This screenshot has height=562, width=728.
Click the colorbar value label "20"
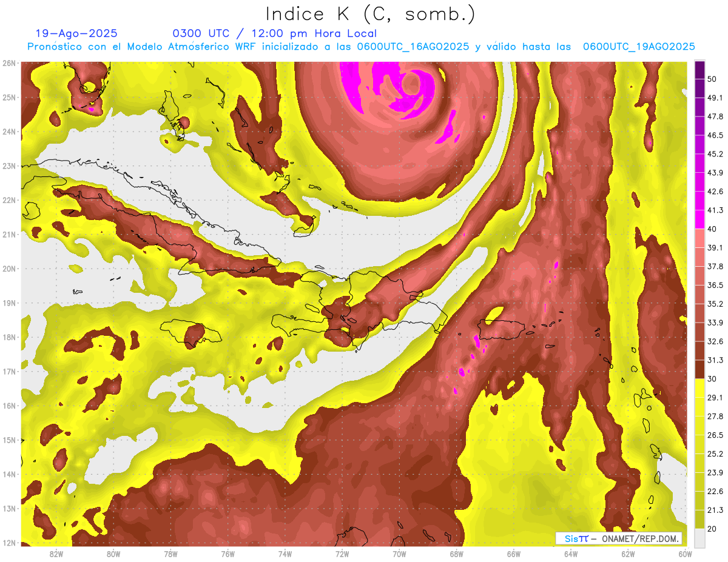pyautogui.click(x=712, y=529)
